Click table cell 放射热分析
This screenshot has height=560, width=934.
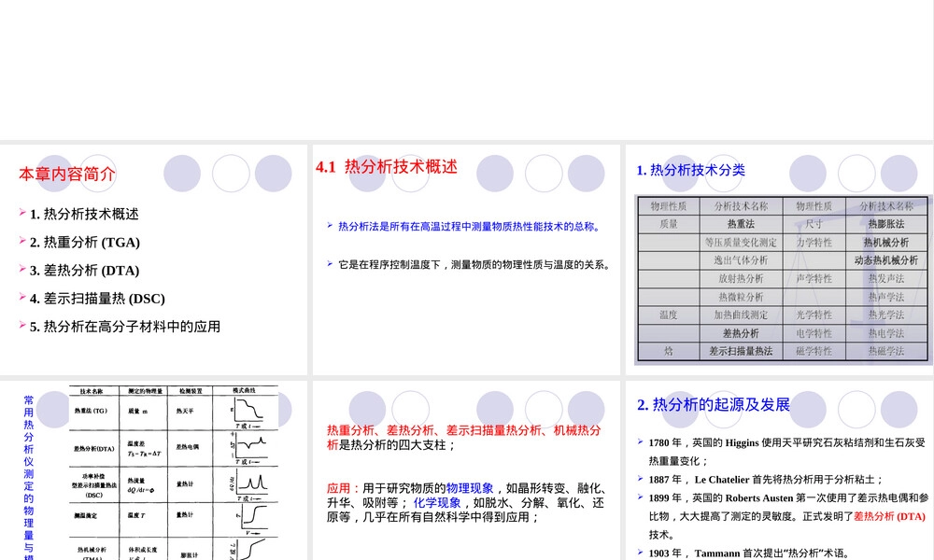point(741,278)
